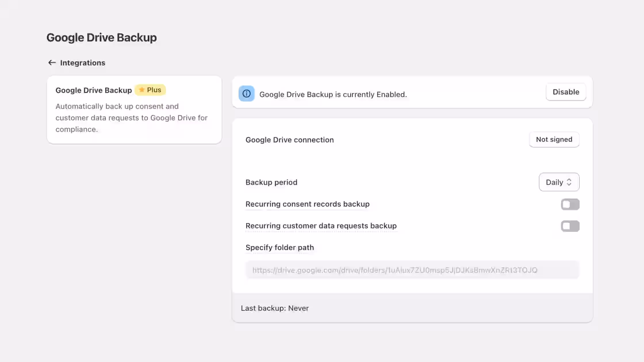Click the Google Drive Backup page heading
Viewport: 644px width, 362px height.
[x=101, y=38]
